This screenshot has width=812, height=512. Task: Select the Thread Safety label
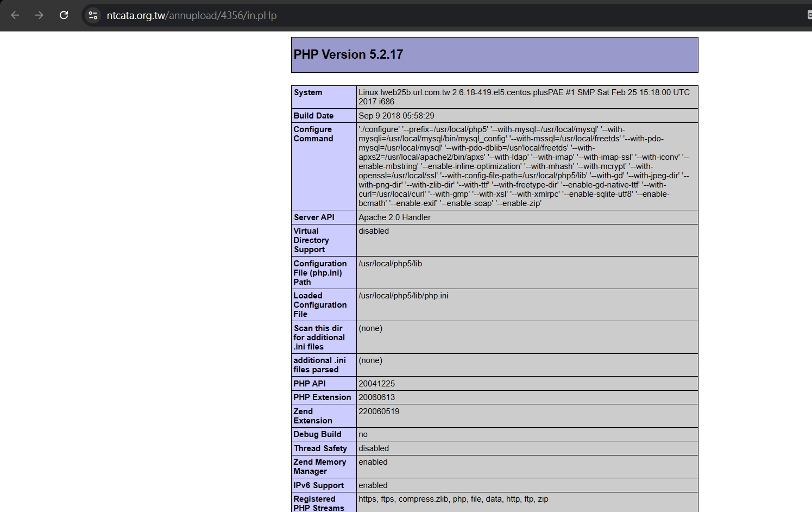pos(320,448)
